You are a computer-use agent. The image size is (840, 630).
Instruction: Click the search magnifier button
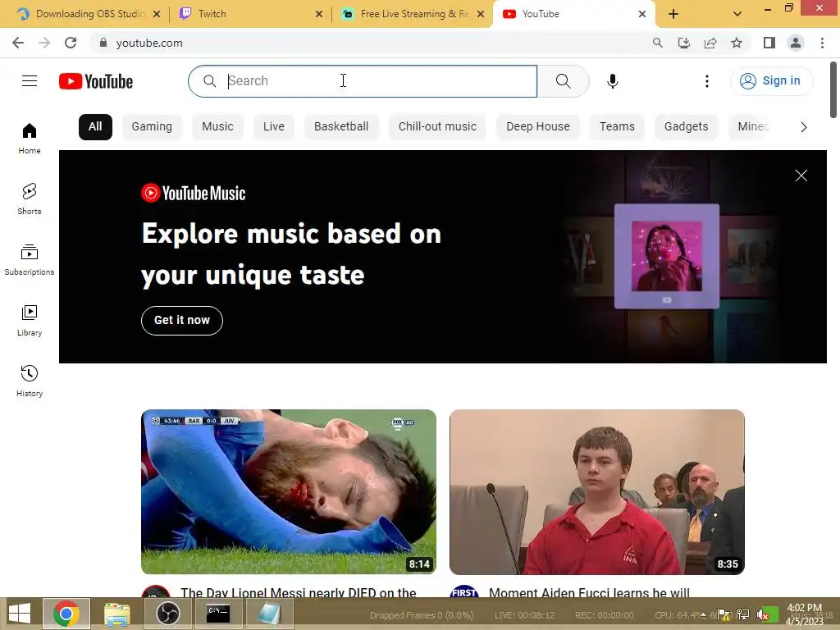pyautogui.click(x=563, y=81)
